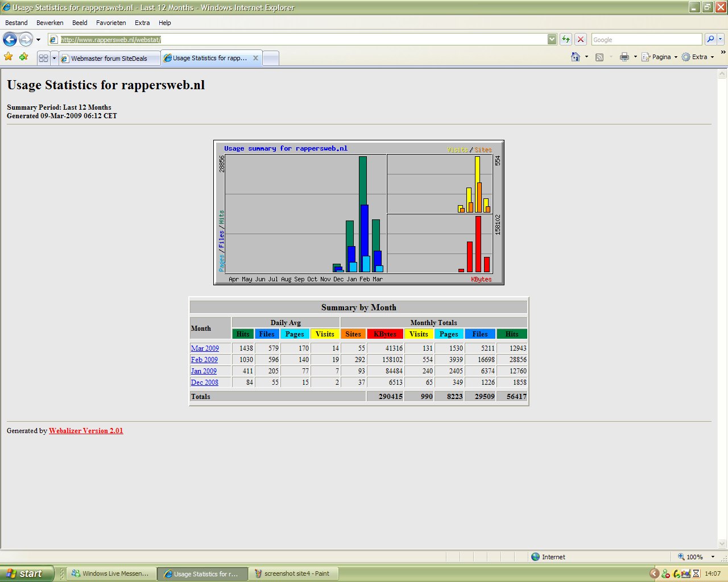Click the magnifier Search button
Viewport: 728px width, 582px height.
coord(710,39)
